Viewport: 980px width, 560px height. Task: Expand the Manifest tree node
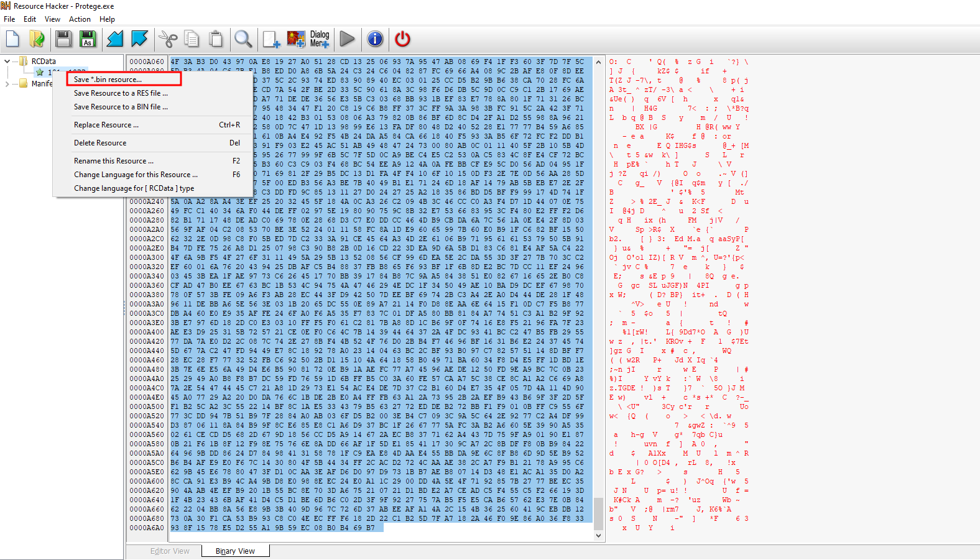tap(7, 83)
